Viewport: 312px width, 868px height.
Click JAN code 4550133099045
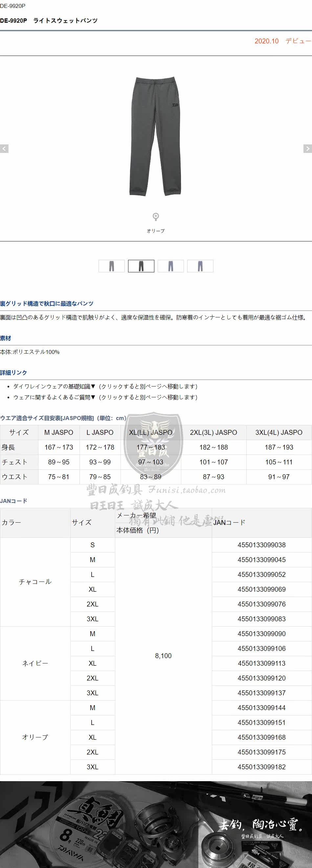262,560
